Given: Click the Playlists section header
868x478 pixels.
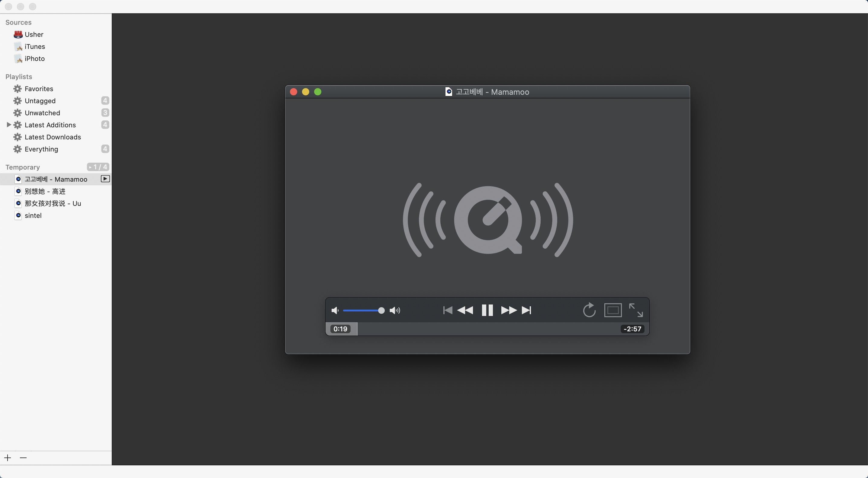Looking at the screenshot, I should pos(19,77).
